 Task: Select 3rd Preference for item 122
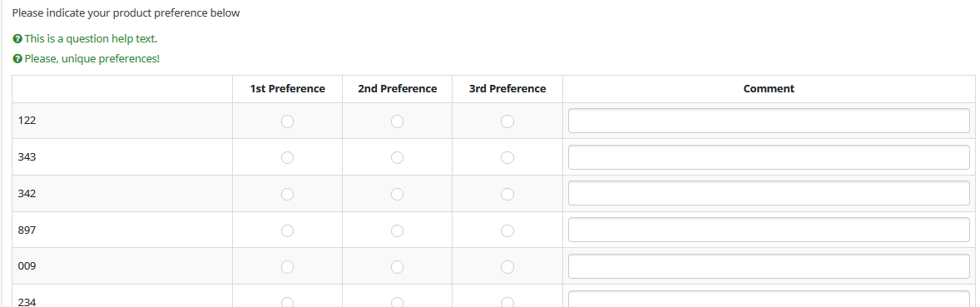[x=507, y=121]
